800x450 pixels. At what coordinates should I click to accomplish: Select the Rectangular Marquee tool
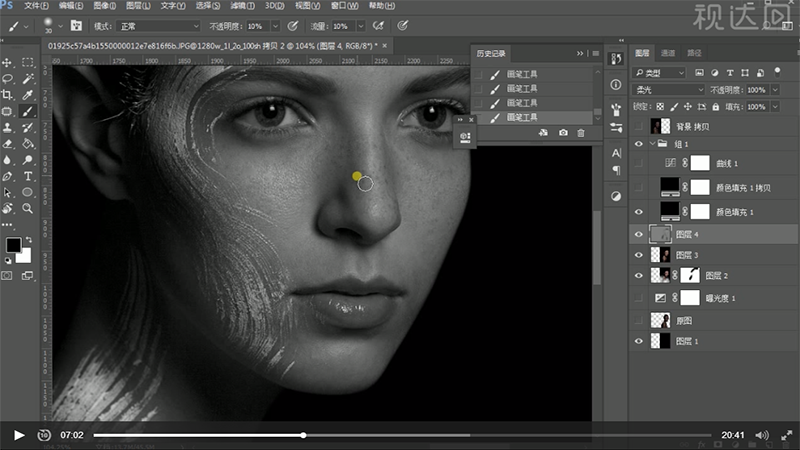point(28,62)
